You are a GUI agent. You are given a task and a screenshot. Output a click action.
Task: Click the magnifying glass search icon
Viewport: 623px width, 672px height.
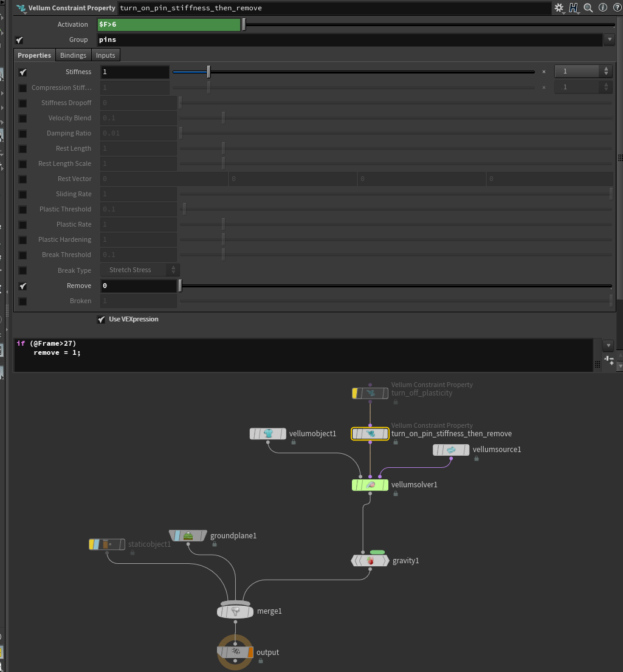588,8
